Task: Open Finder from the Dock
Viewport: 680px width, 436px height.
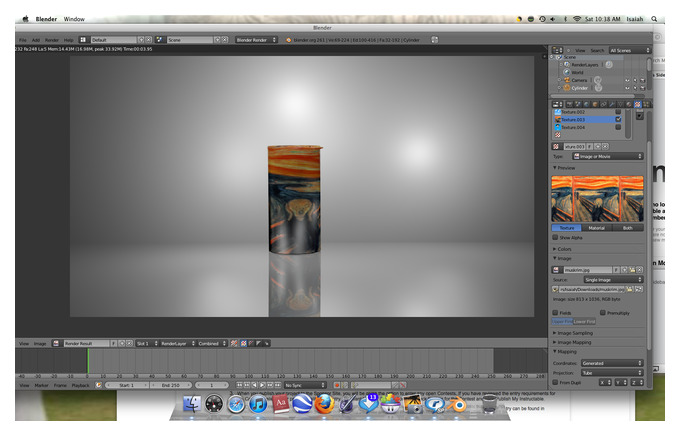Action: (192, 404)
